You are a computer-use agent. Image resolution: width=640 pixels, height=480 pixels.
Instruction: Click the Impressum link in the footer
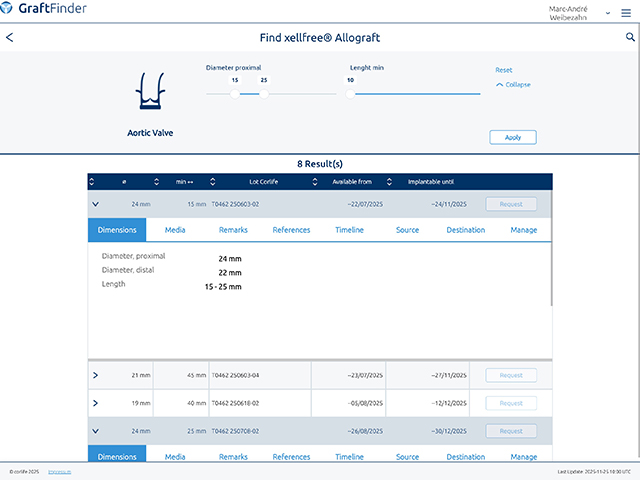coord(60,471)
